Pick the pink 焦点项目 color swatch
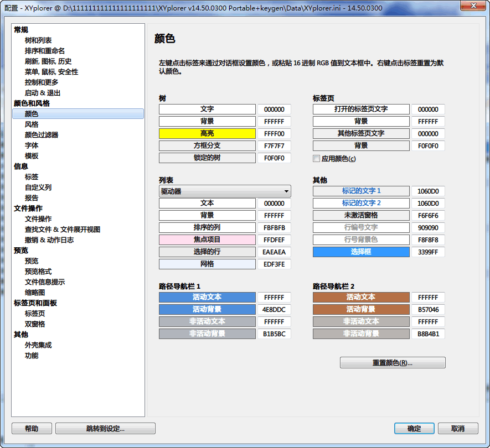 (x=207, y=240)
